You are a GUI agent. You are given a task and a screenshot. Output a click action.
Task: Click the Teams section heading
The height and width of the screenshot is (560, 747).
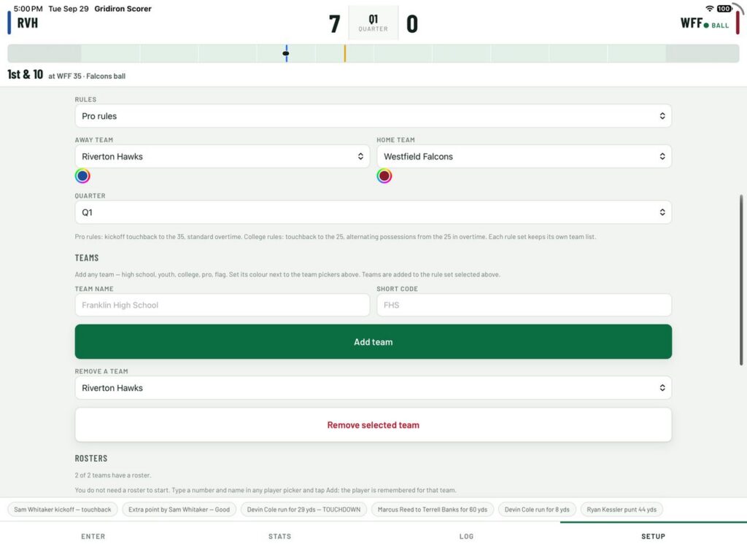(87, 257)
